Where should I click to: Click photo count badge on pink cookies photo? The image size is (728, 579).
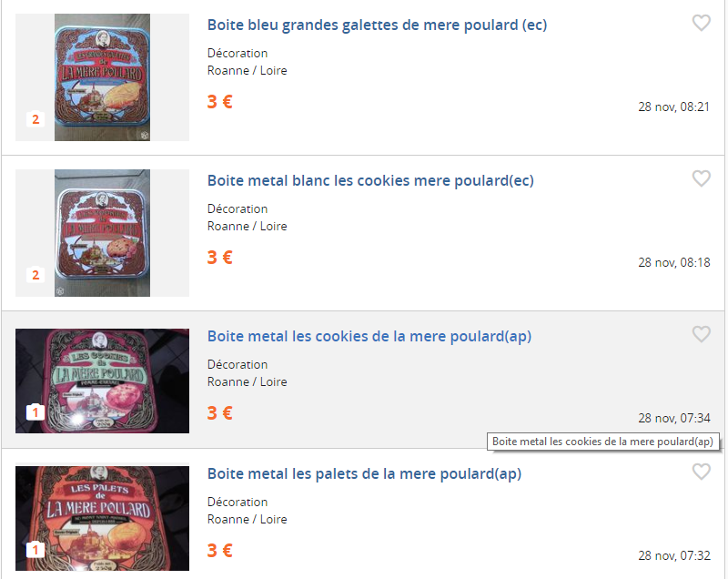[x=35, y=412]
